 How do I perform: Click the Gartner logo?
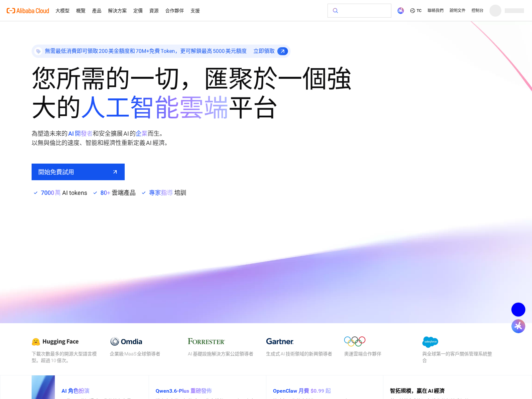pos(280,341)
